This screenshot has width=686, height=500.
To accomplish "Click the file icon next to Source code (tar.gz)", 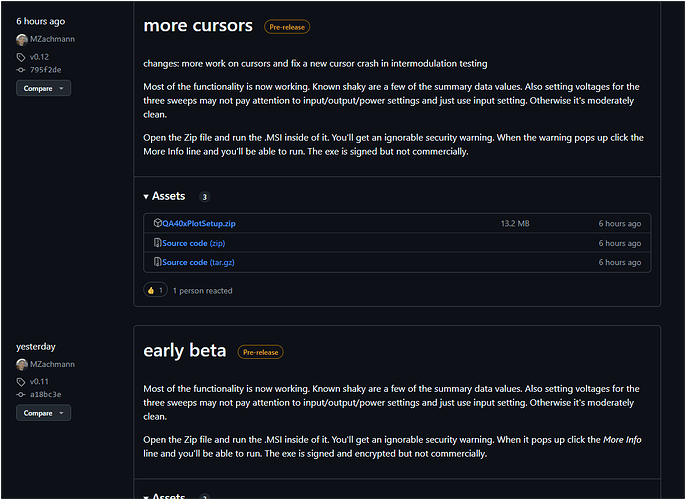I will [158, 262].
